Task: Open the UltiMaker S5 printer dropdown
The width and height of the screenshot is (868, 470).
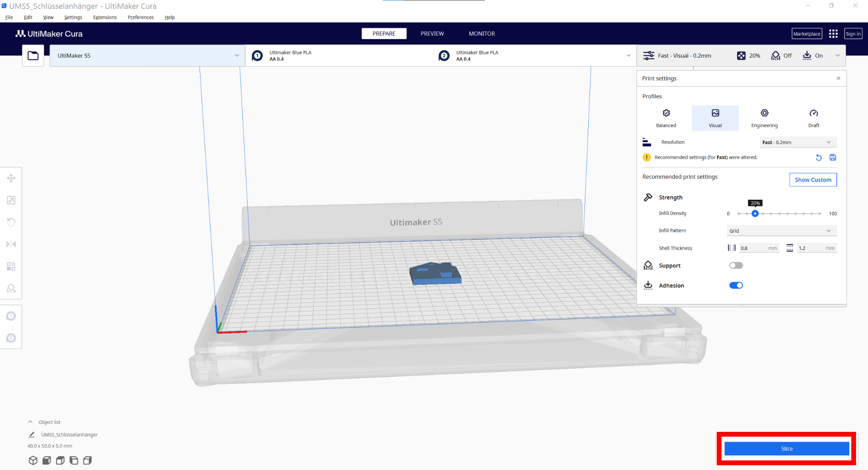Action: 147,56
